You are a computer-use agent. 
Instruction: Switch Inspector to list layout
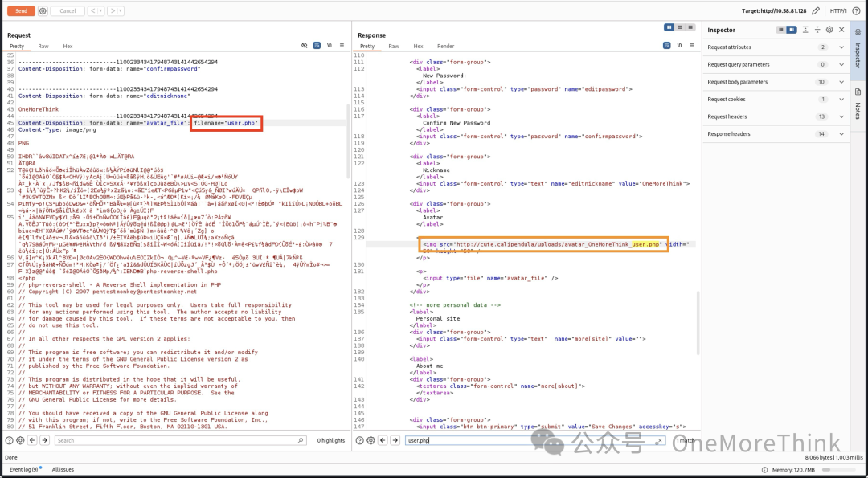pyautogui.click(x=781, y=30)
